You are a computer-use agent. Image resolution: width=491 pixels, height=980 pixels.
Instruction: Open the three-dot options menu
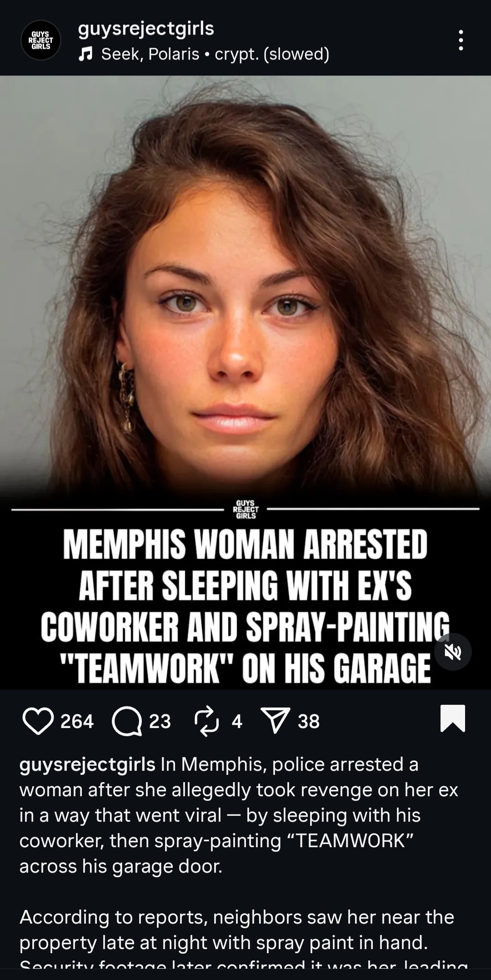pos(461,40)
